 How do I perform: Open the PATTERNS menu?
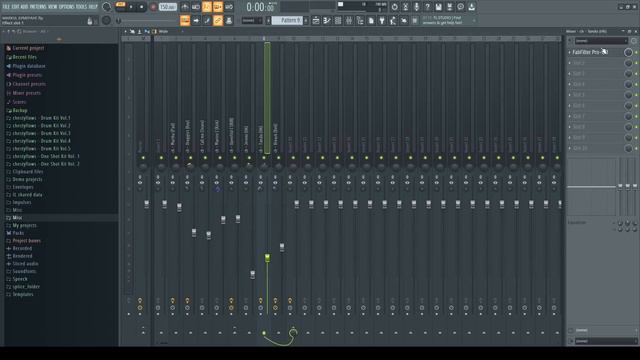[x=38, y=7]
